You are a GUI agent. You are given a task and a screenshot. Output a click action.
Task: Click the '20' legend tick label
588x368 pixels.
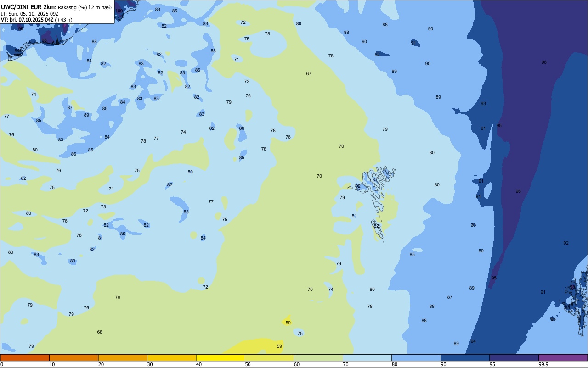[x=101, y=364]
